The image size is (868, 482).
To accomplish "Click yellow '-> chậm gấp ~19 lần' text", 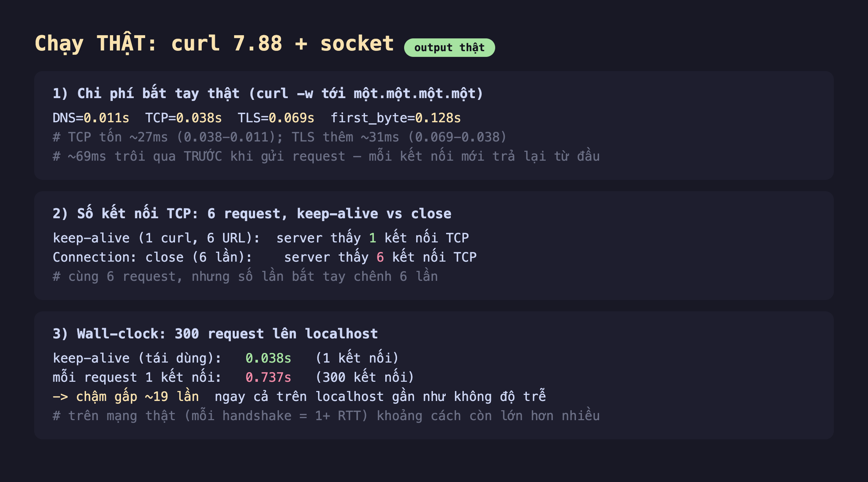I will coord(126,397).
